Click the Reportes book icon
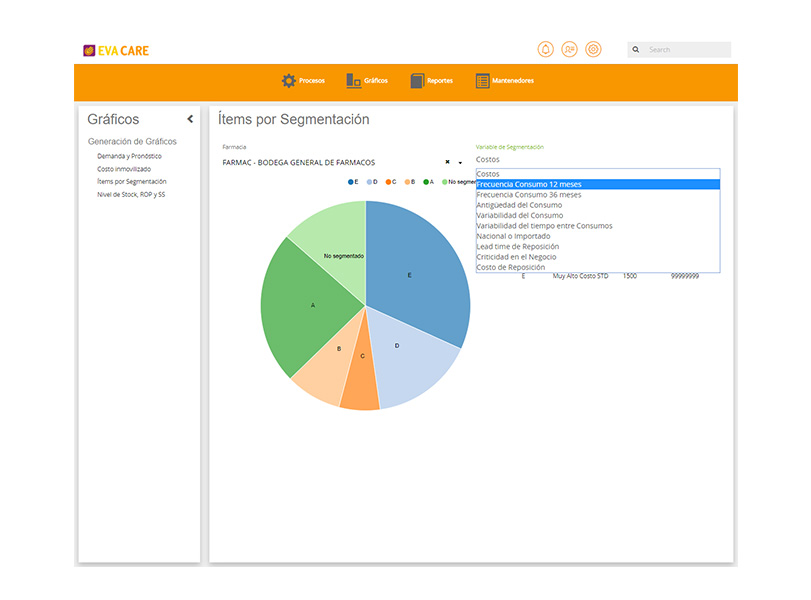The width and height of the screenshot is (811, 600). tap(417, 81)
